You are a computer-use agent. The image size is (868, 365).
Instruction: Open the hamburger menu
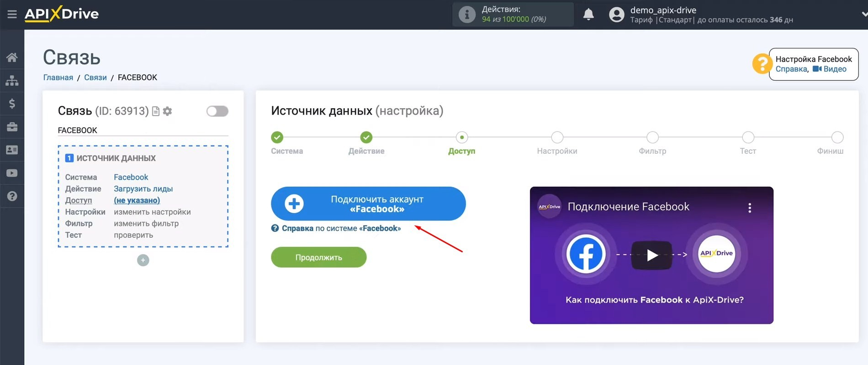(12, 14)
